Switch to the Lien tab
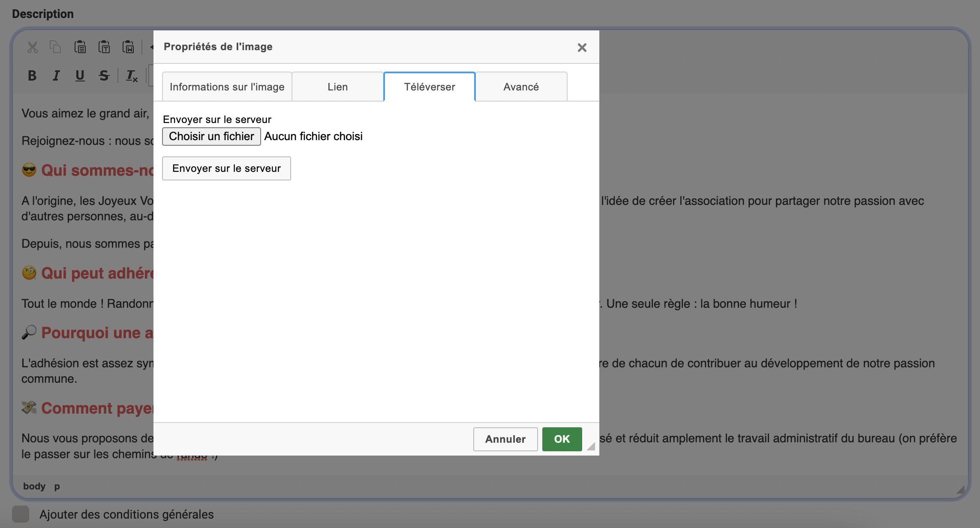 [x=338, y=87]
